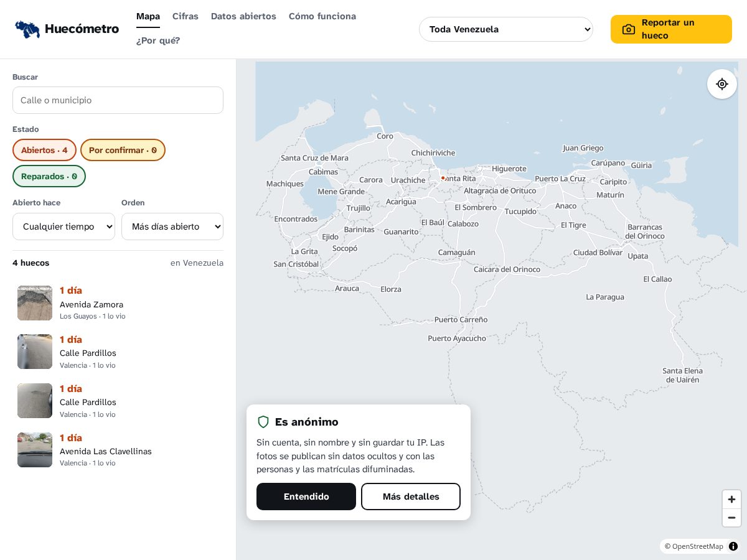Toggle the Abiertos · 4 filter

click(x=44, y=150)
